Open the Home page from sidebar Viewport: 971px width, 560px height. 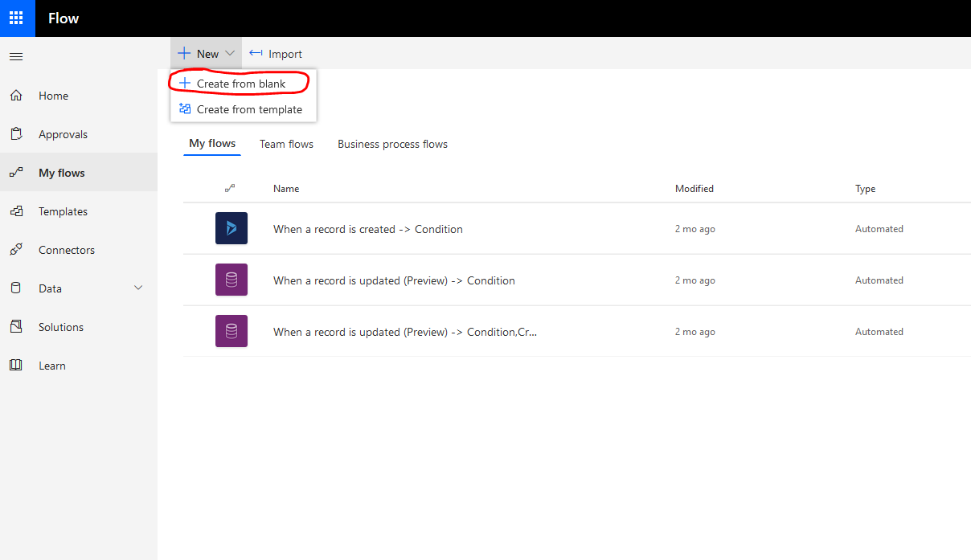pos(53,95)
